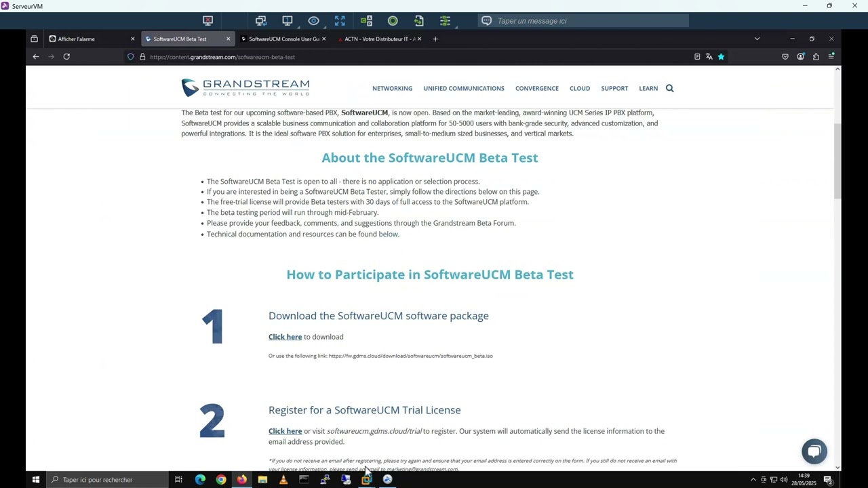Click the softwareucm.gdms.cloud/trial text
The image size is (868, 488).
pyautogui.click(x=374, y=431)
